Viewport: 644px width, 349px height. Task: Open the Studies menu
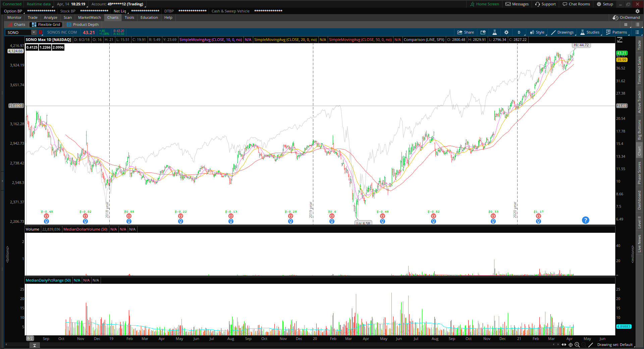click(x=590, y=32)
